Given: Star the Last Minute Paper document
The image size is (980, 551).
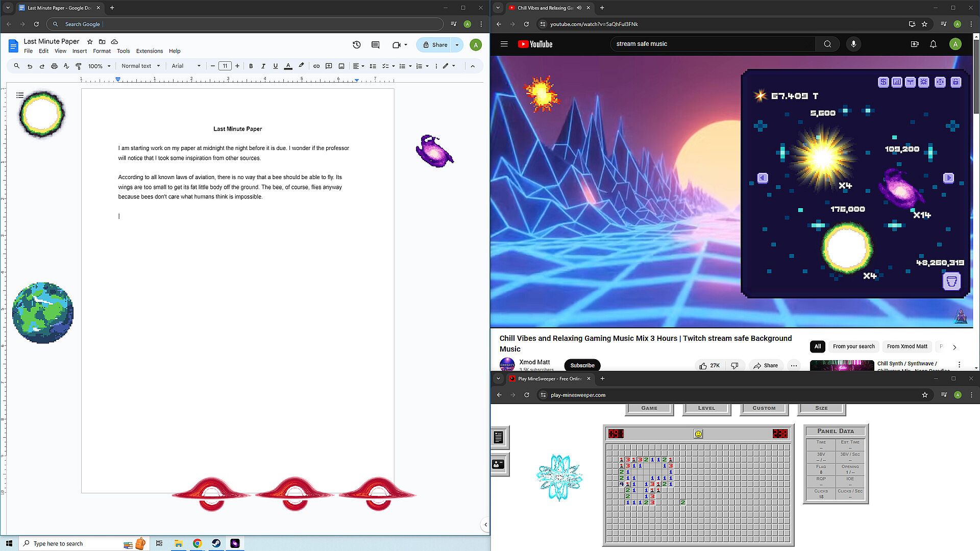Looking at the screenshot, I should [90, 41].
